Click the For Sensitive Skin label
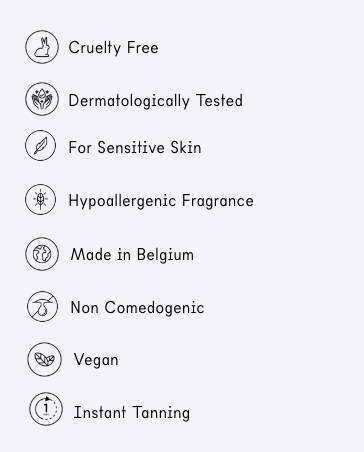The image size is (364, 452). click(x=135, y=147)
